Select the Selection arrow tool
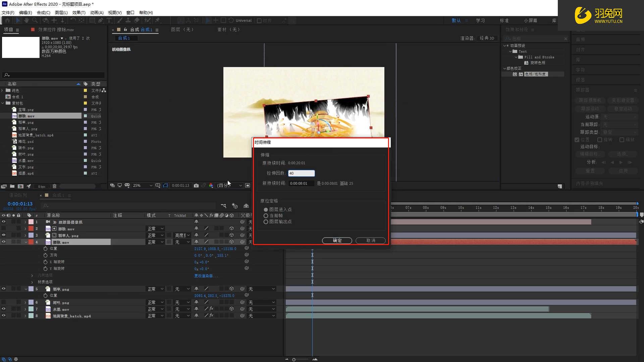The width and height of the screenshot is (644, 362). coord(18,20)
